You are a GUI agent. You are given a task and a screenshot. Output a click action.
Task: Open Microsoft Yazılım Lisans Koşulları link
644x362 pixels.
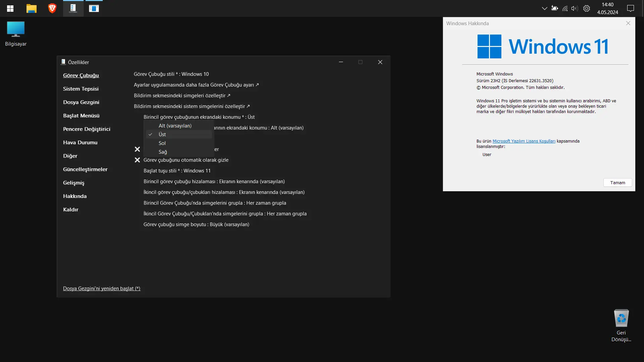click(x=524, y=141)
